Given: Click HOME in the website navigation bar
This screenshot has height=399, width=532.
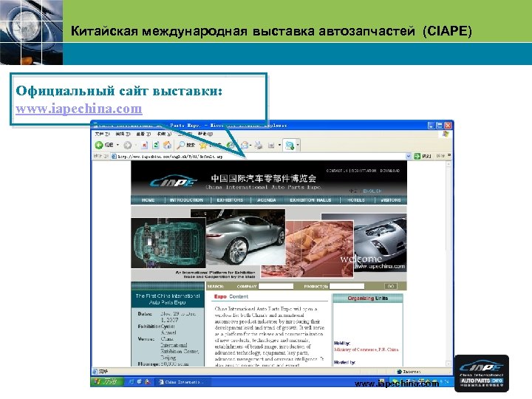Looking at the screenshot, I should [149, 200].
